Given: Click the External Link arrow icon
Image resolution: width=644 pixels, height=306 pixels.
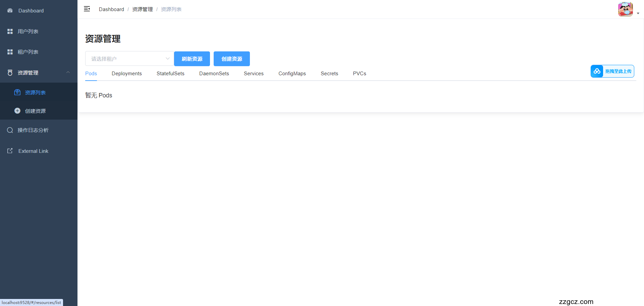Looking at the screenshot, I should [x=9, y=150].
